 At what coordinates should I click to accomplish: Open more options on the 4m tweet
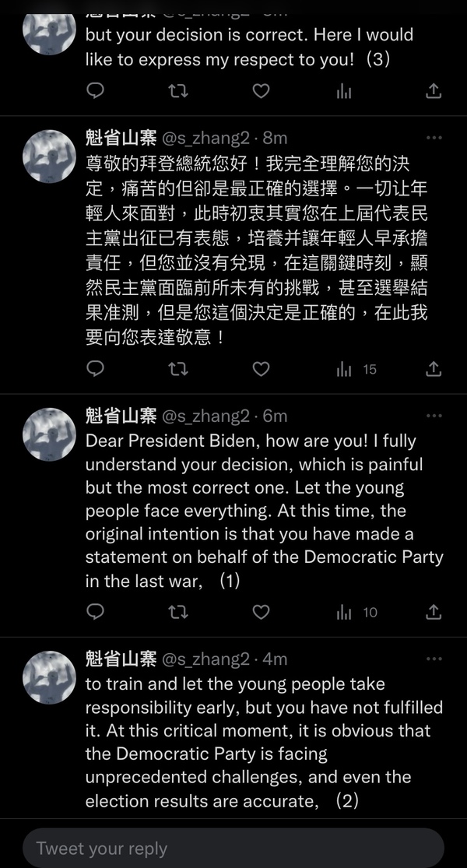[434, 659]
